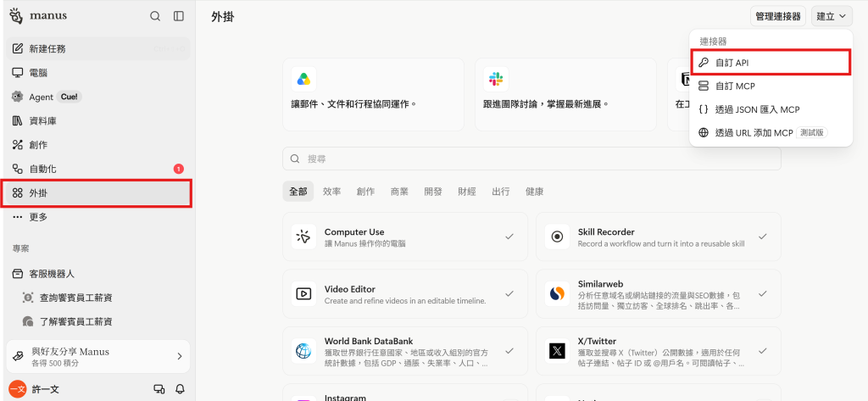Screen dimensions: 868x401
Task: Open notifications bell icon
Action: [x=180, y=389]
